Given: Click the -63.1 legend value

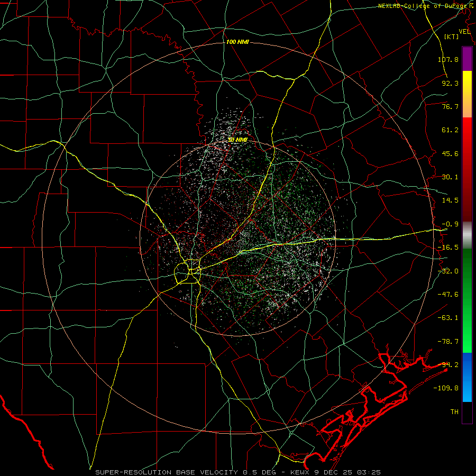Looking at the screenshot, I should pos(448,318).
